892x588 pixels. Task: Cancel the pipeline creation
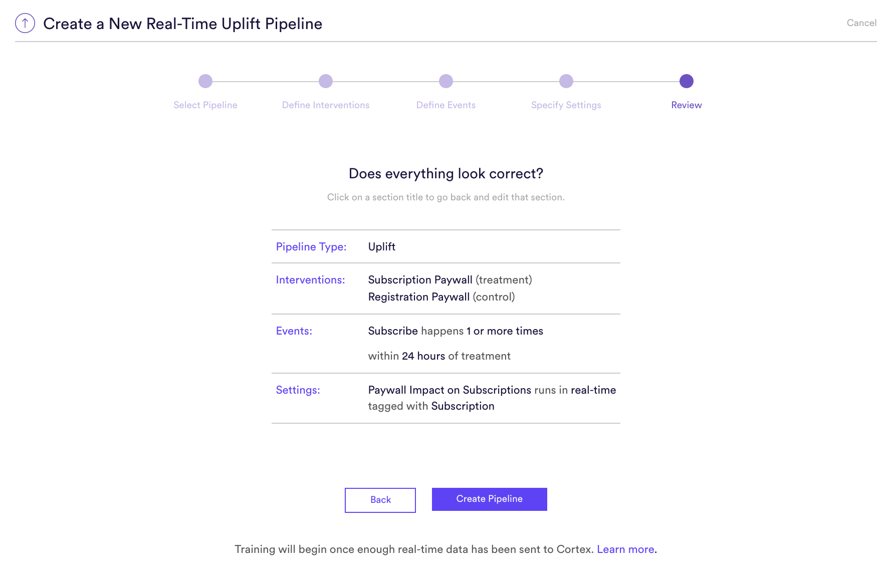[x=861, y=23]
